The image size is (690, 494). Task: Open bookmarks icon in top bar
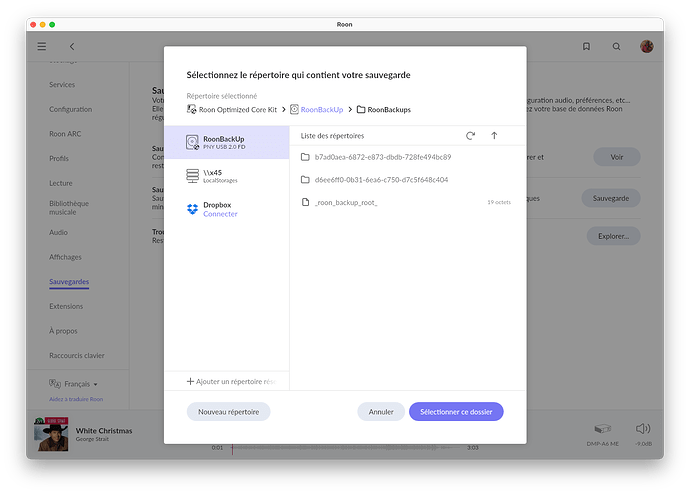pyautogui.click(x=586, y=46)
